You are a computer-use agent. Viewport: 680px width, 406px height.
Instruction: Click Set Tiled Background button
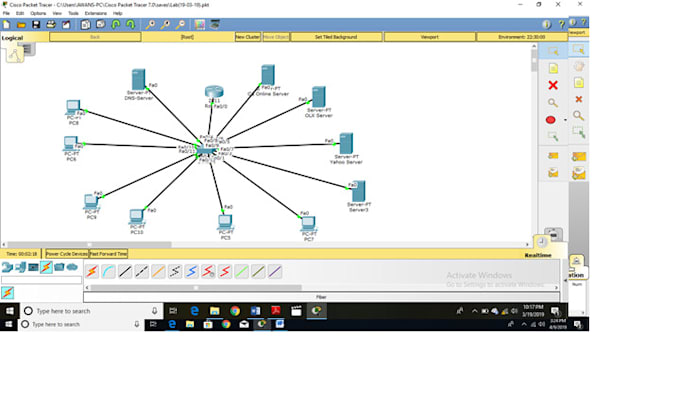click(x=336, y=37)
